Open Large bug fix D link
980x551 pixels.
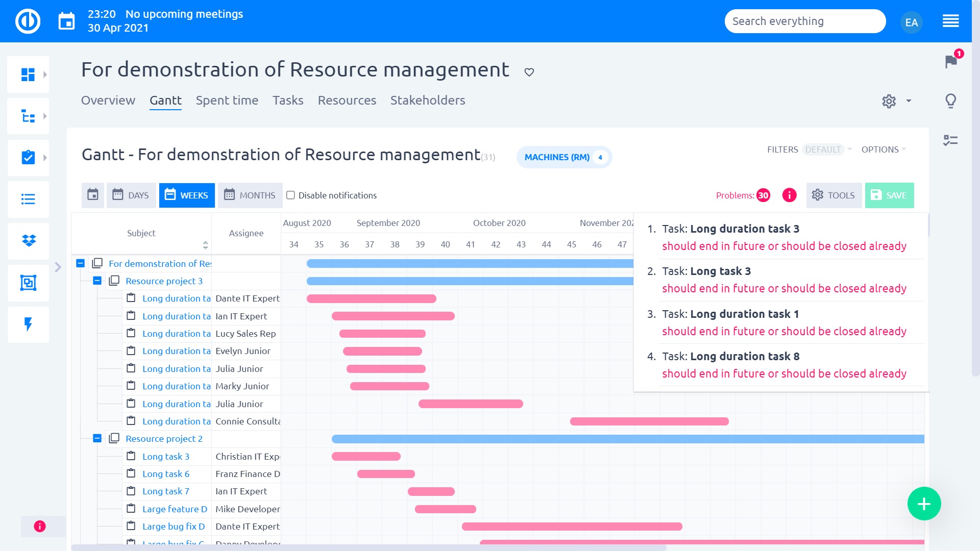click(174, 527)
